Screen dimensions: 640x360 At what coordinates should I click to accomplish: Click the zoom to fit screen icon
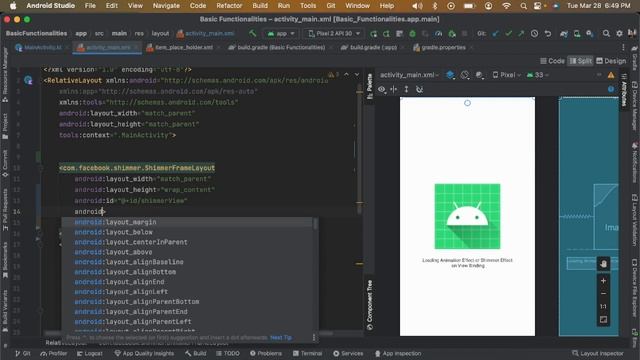coord(603,320)
